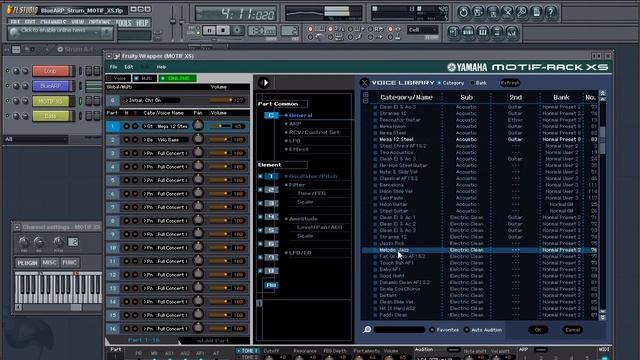Select the MOTIF XS channel button
The height and width of the screenshot is (360, 640).
point(51,101)
